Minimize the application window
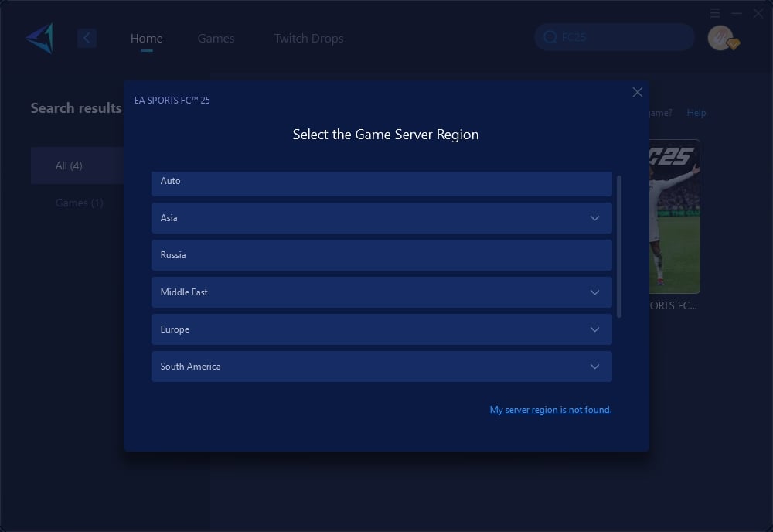The height and width of the screenshot is (532, 773). (x=737, y=13)
